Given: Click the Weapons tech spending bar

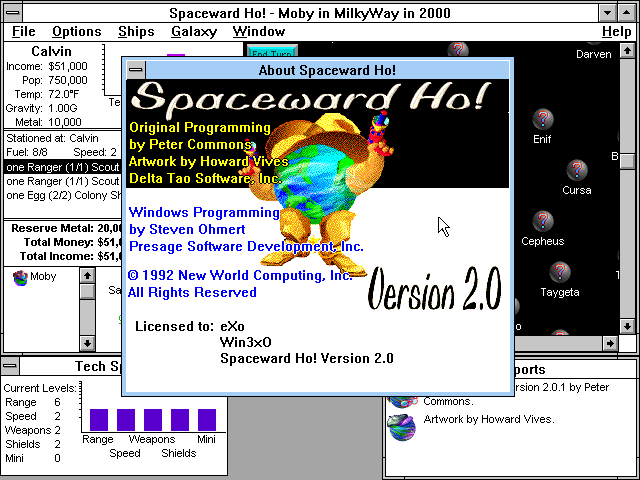Looking at the screenshot, I should tap(153, 420).
